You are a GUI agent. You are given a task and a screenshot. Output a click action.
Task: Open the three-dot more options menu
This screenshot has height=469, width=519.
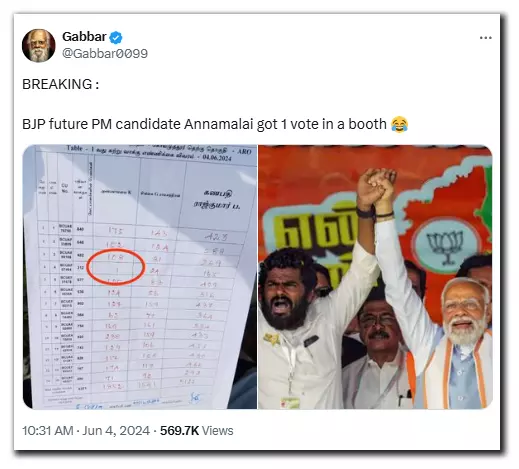485,38
